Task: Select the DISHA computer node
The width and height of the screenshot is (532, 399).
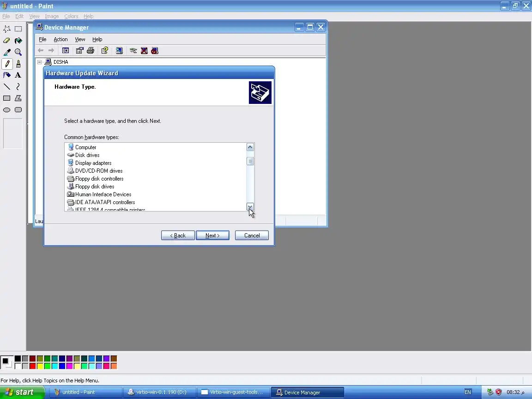Action: tap(61, 62)
